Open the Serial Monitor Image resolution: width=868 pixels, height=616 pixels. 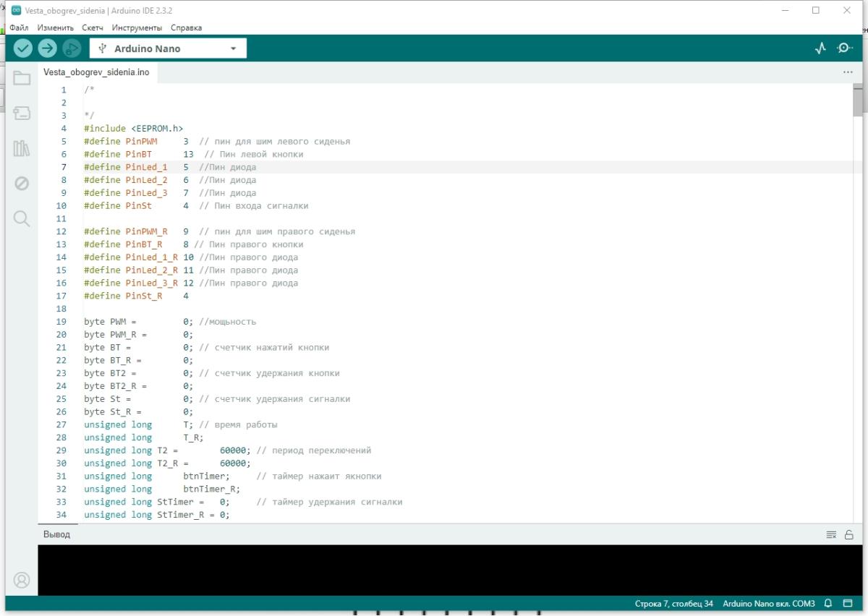(x=844, y=48)
